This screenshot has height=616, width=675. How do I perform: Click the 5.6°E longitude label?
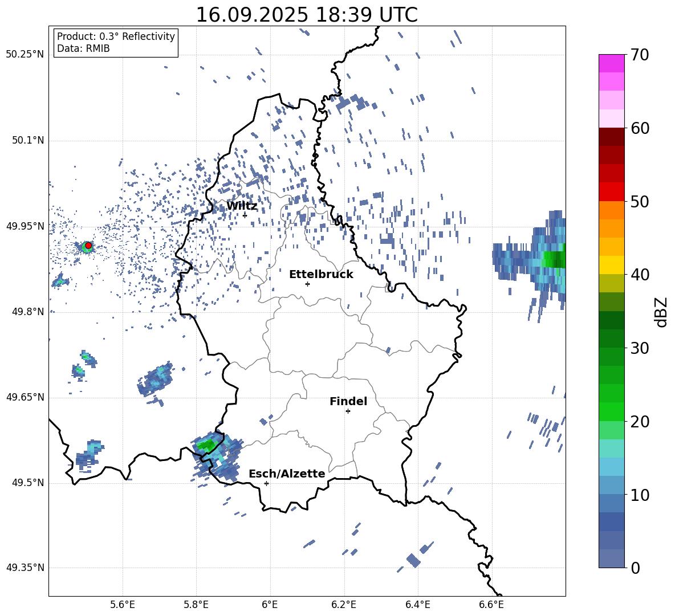tap(123, 605)
